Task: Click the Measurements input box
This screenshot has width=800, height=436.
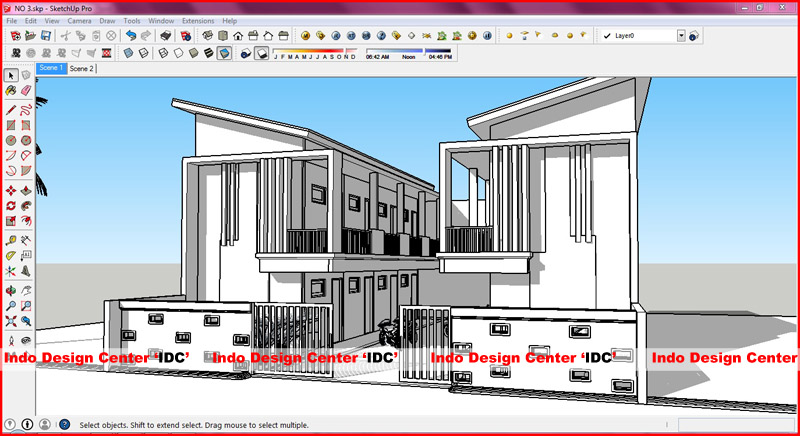Action: tap(736, 425)
